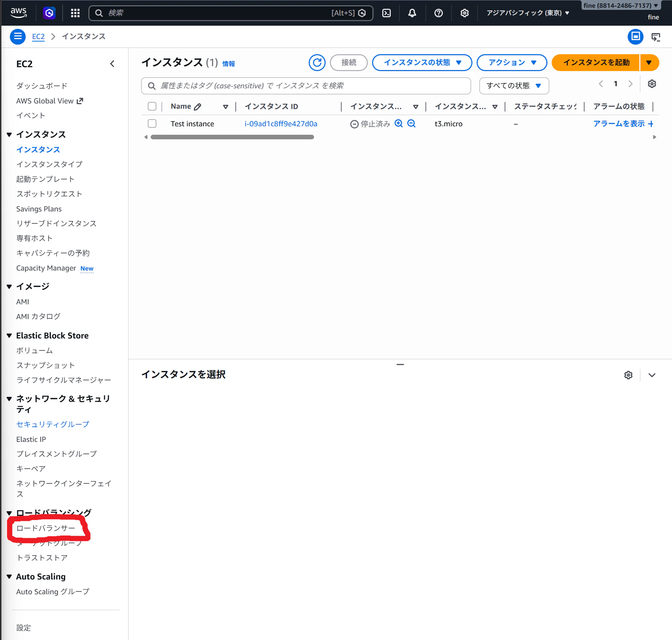Refresh the instances list
The width and height of the screenshot is (672, 640).
tap(317, 63)
